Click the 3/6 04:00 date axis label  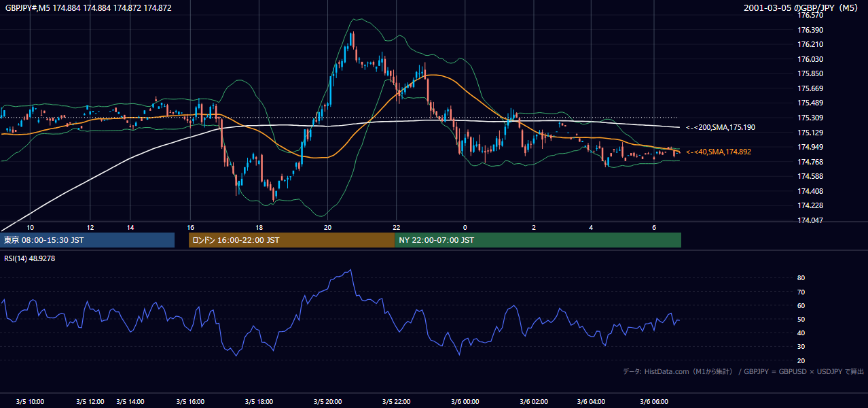[x=591, y=402]
